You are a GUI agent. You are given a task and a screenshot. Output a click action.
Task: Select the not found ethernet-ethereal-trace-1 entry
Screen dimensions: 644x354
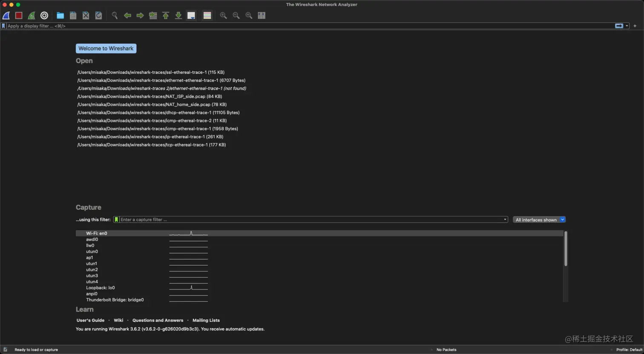pos(162,89)
